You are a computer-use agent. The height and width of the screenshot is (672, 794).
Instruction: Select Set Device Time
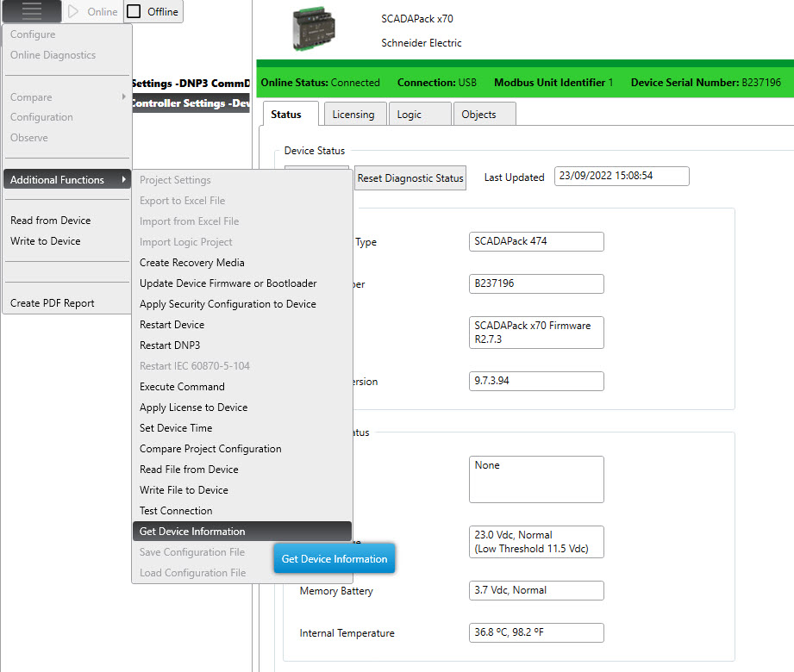click(x=176, y=428)
